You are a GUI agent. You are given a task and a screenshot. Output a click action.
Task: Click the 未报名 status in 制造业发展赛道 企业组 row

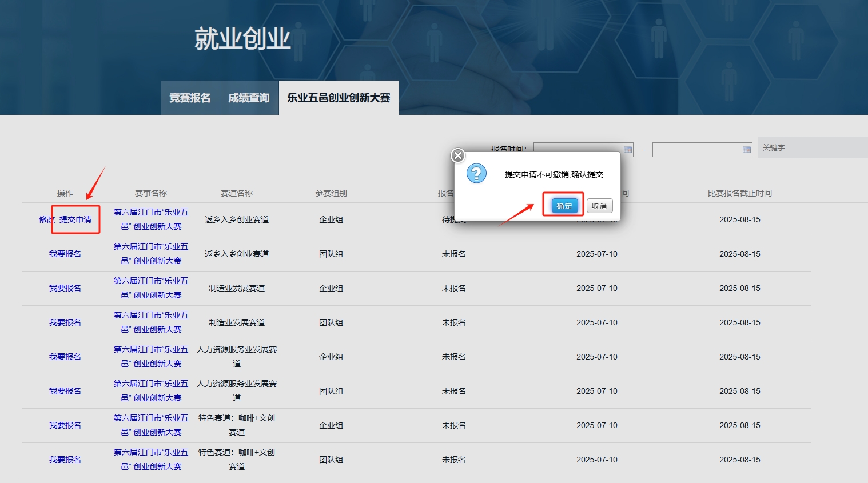coord(454,288)
